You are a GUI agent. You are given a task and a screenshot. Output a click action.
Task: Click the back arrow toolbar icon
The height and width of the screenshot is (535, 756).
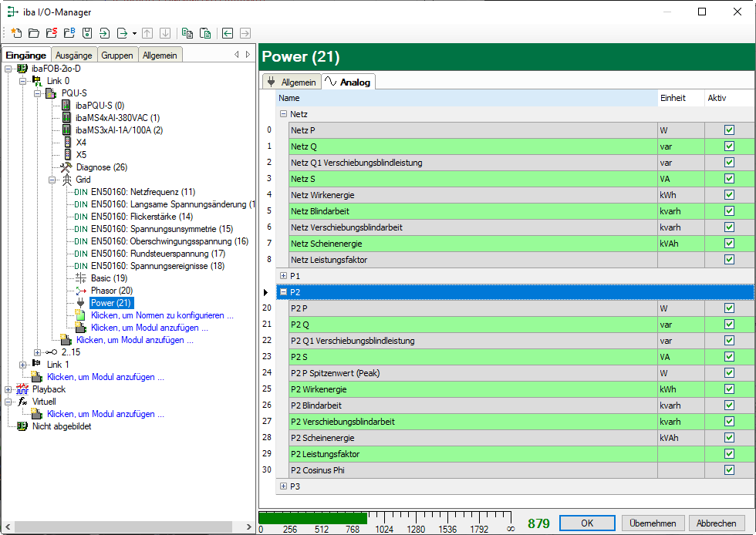228,33
